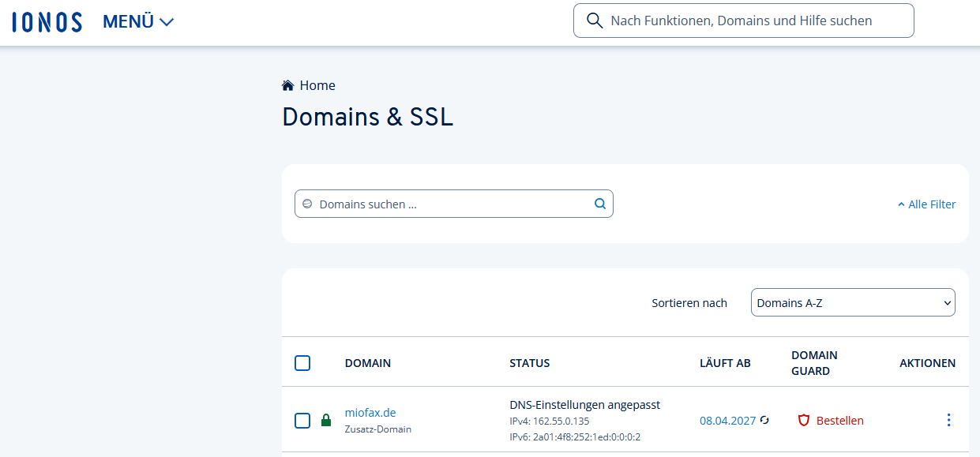Open the Sortieren nach Domains A-Z dropdown
980x457 pixels.
coord(852,302)
